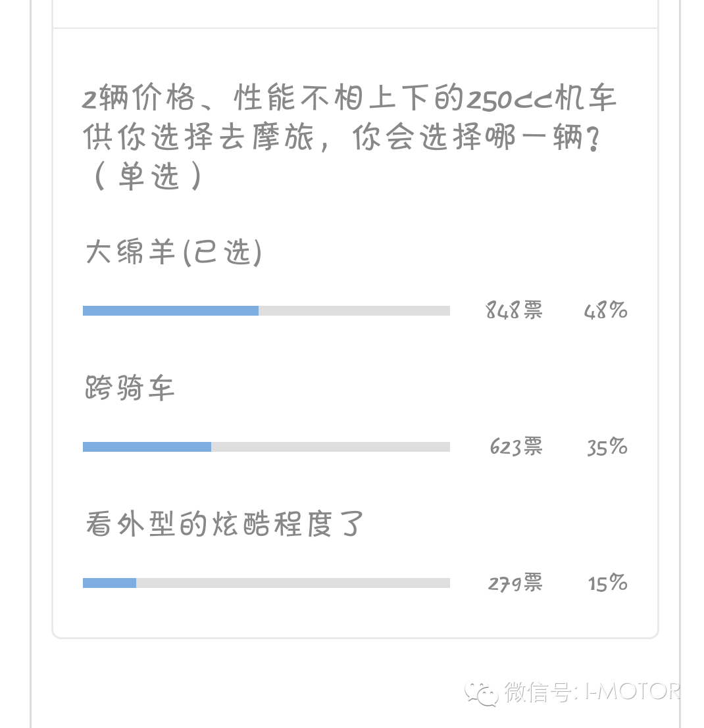Click the 15% percentage label
The height and width of the screenshot is (728, 704).
[x=607, y=583]
